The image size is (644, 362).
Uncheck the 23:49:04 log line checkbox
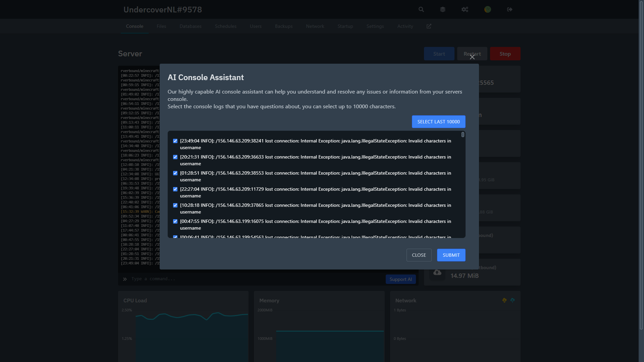[x=175, y=141]
